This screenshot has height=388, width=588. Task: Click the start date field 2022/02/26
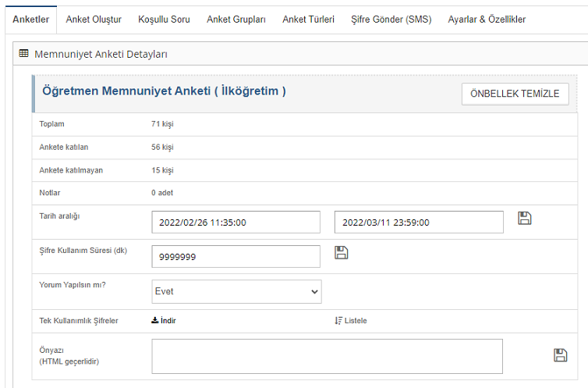[236, 222]
